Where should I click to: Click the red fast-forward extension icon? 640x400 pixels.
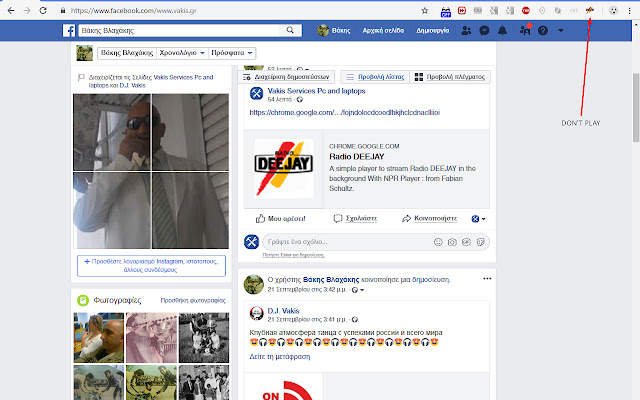click(x=462, y=11)
